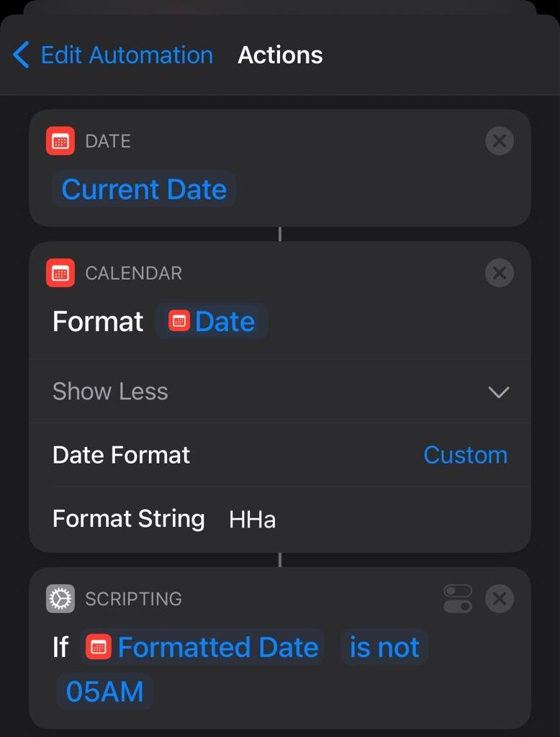Screen dimensions: 560x737
Task: Change the 'is not' condition
Action: click(384, 648)
